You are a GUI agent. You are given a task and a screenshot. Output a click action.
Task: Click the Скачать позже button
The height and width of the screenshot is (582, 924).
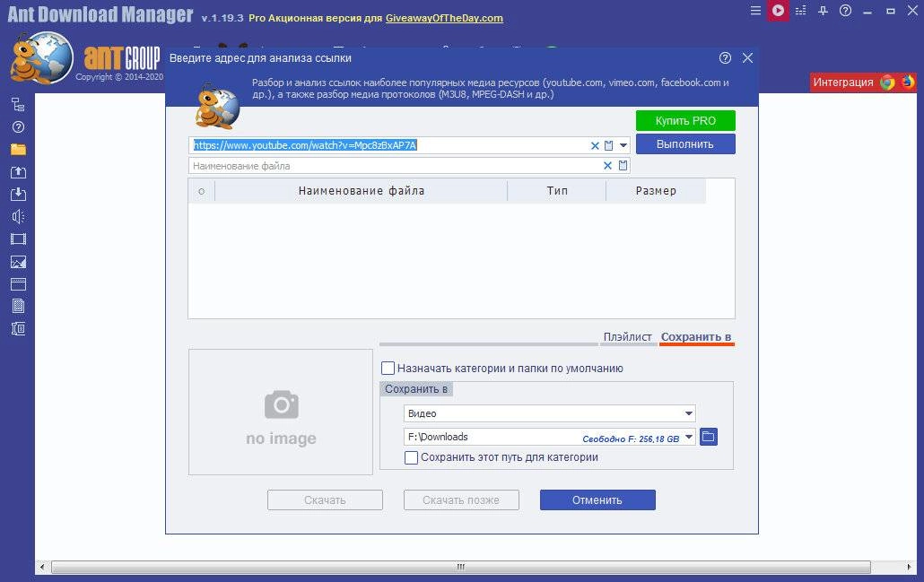click(x=461, y=500)
